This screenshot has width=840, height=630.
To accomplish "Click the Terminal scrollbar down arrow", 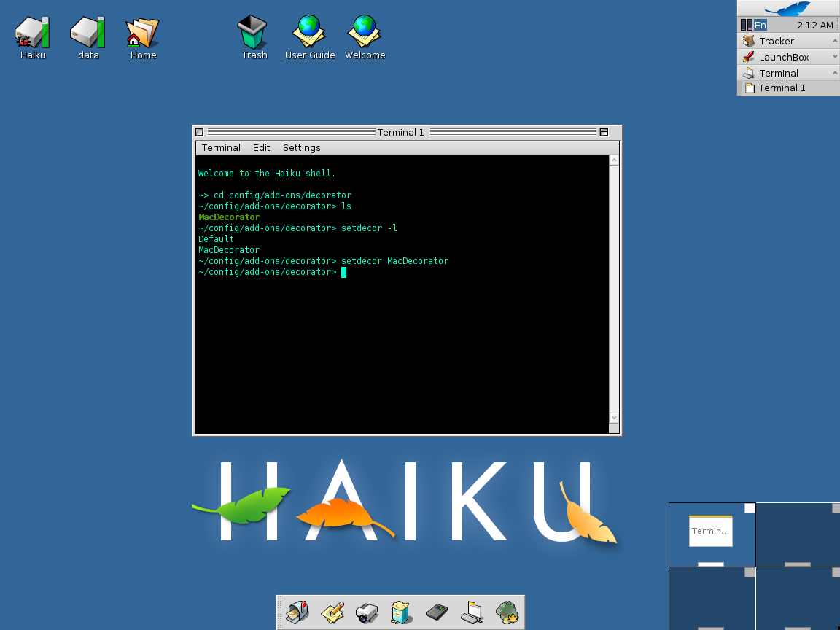I will (x=615, y=417).
